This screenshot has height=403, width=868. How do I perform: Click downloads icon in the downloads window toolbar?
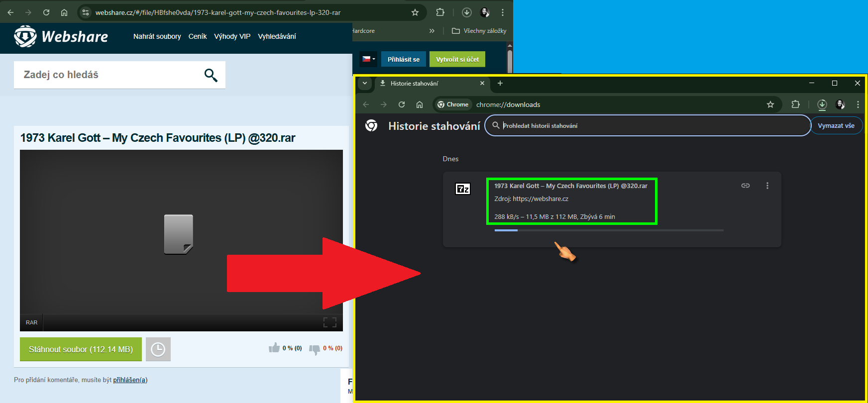[x=822, y=104]
